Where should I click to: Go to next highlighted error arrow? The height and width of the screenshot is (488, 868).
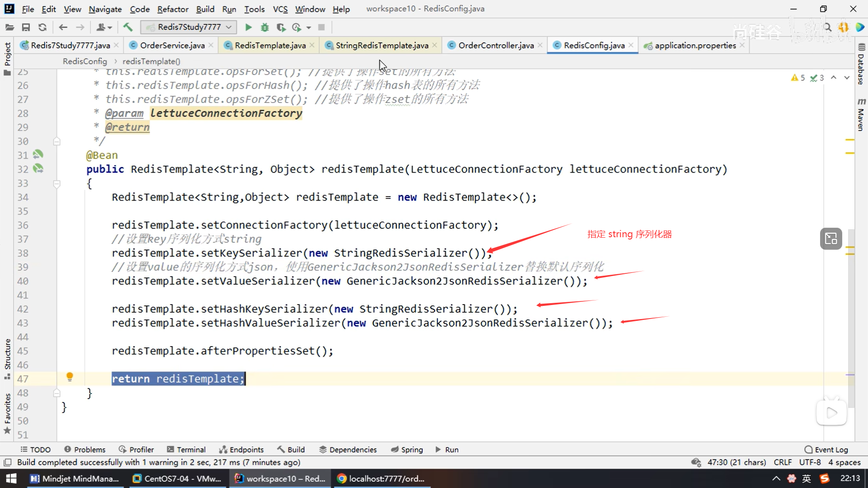coord(847,78)
